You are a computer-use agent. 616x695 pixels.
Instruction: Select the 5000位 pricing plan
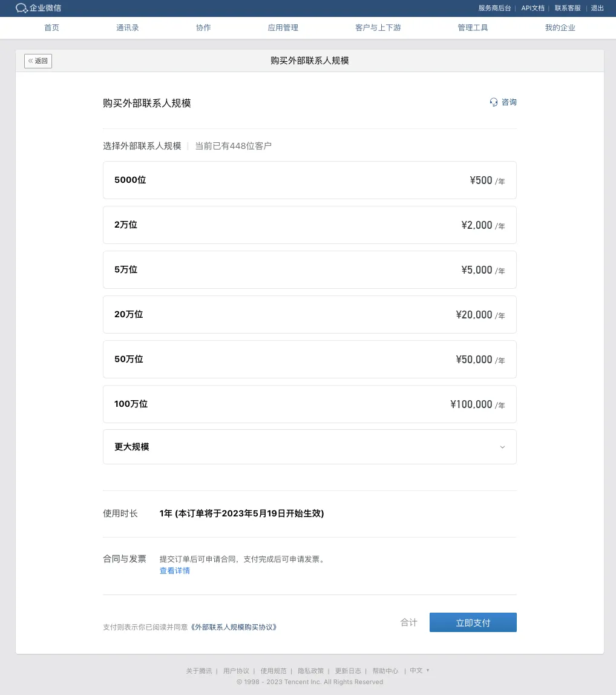tap(310, 180)
